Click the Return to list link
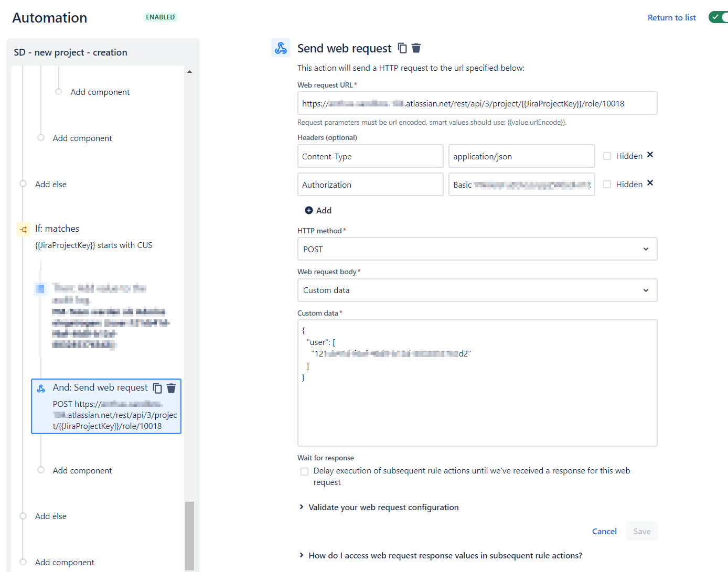Viewport: 728px width, 572px height. 671,17
